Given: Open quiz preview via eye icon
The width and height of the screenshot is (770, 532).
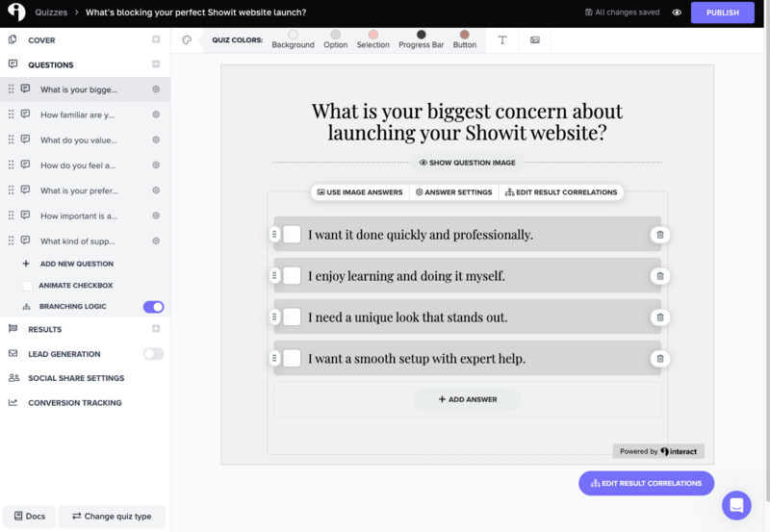Looking at the screenshot, I should (x=677, y=13).
